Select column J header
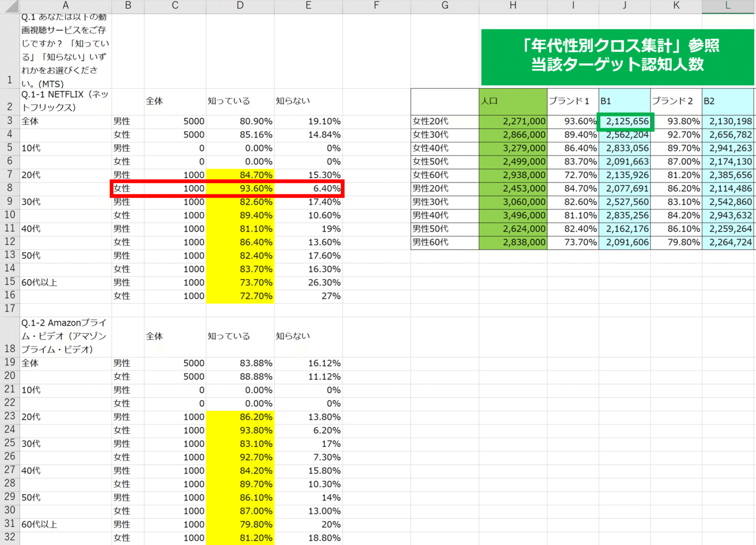The width and height of the screenshot is (756, 545). click(624, 6)
